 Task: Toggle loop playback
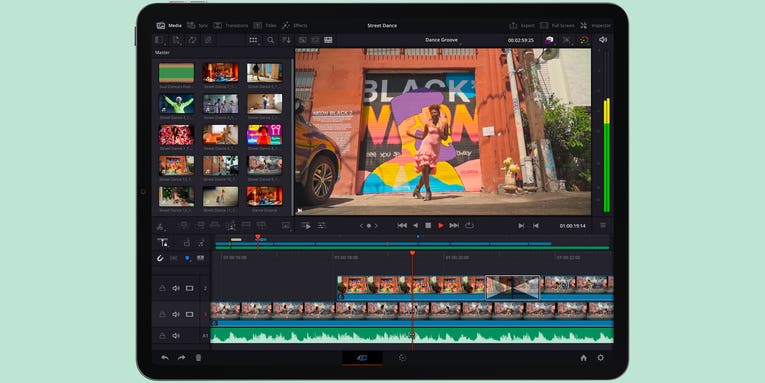click(x=469, y=225)
